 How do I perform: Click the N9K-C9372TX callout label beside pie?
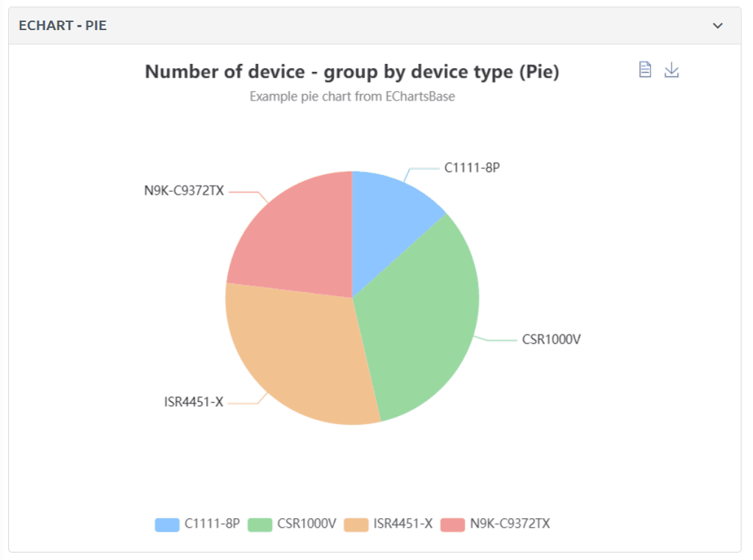pos(184,192)
